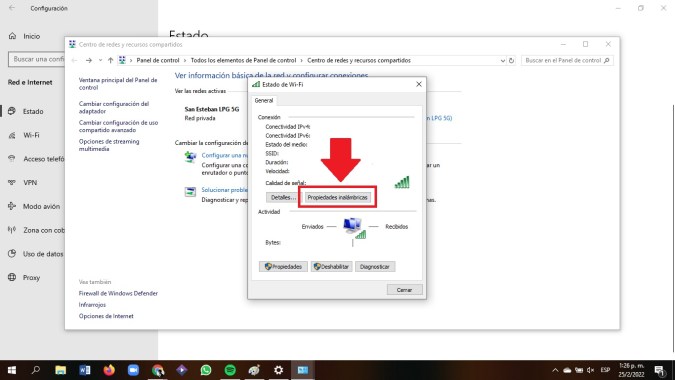Select the General tab
Viewport: 675px width, 380px height.
pos(263,100)
